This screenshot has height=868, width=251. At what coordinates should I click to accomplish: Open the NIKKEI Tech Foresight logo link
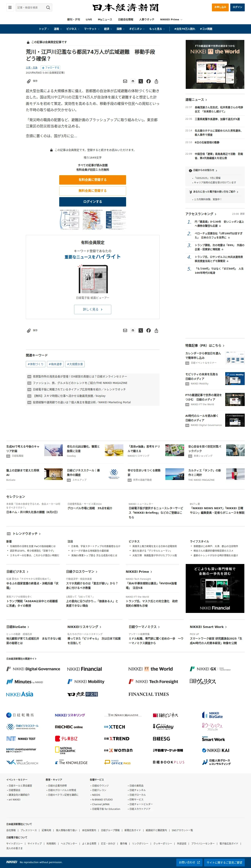click(153, 682)
